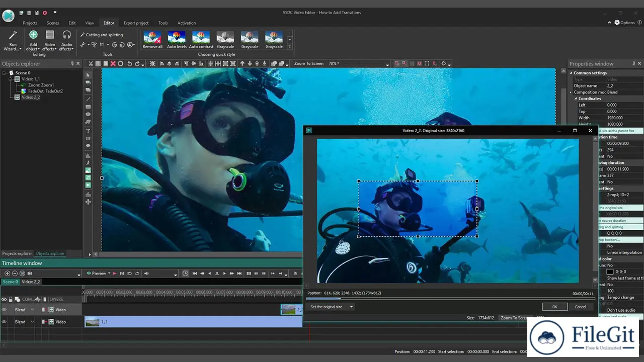Click the red Delete X icon
644x362 pixels.
[113, 64]
